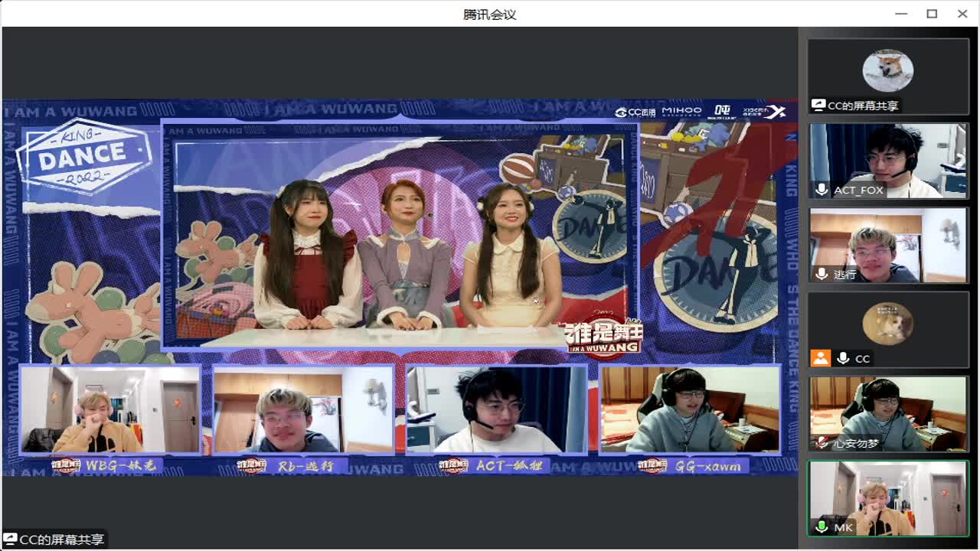Click the 心安勿梦 name label
Image resolution: width=980 pixels, height=551 pixels.
(x=856, y=443)
